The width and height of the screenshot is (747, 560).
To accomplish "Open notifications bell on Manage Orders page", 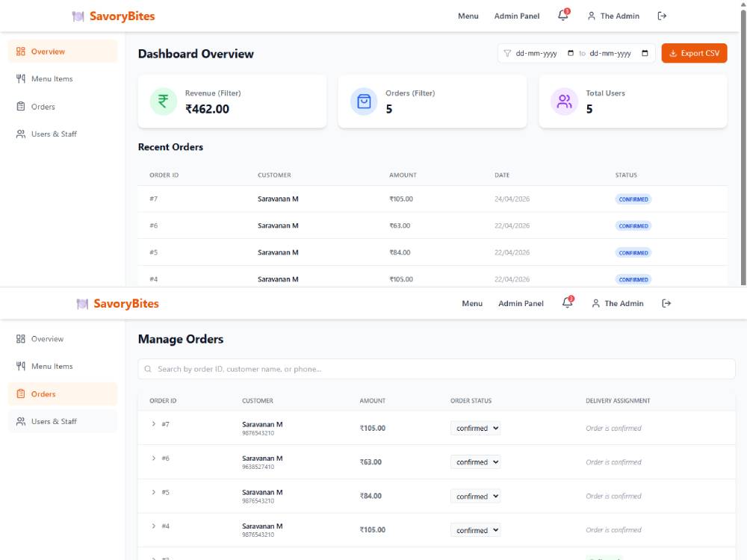I will coord(568,302).
